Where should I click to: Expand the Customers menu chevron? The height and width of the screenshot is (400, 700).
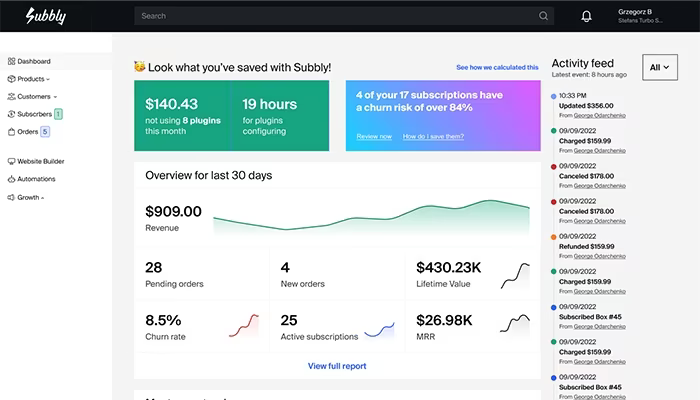click(x=55, y=97)
